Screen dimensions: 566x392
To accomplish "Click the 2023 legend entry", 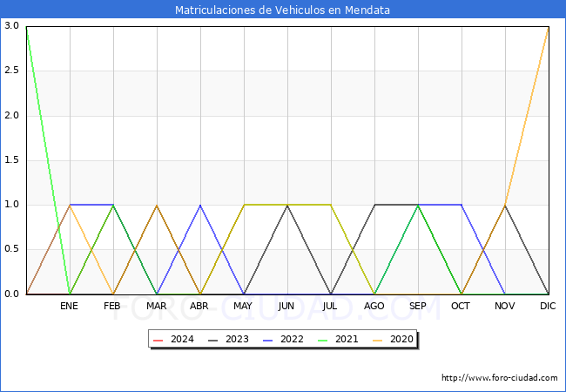I will click(228, 340).
